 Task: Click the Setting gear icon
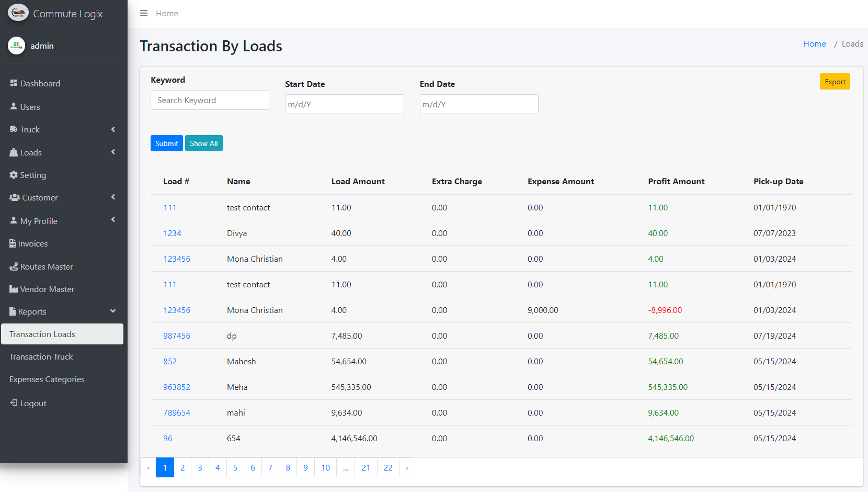[14, 175]
